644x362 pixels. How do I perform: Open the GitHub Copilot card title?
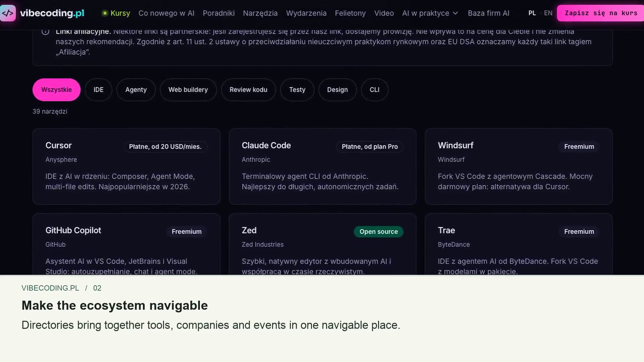(73, 231)
